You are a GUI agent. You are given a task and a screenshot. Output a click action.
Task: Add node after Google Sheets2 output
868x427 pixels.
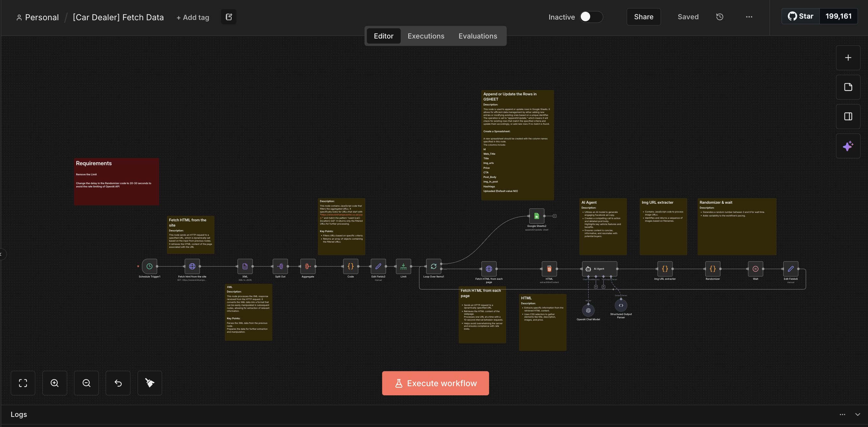pyautogui.click(x=555, y=216)
